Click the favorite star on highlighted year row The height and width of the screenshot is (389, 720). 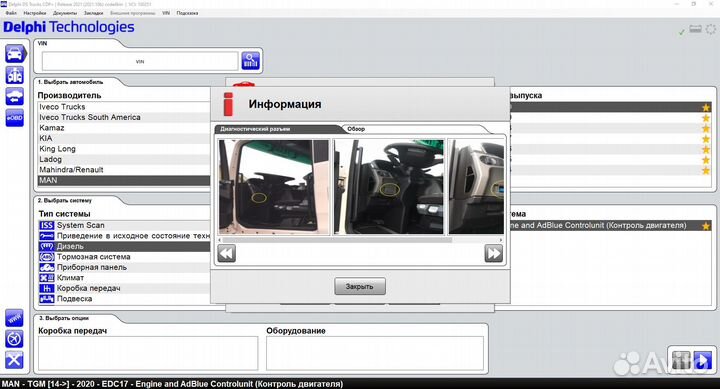click(x=706, y=107)
